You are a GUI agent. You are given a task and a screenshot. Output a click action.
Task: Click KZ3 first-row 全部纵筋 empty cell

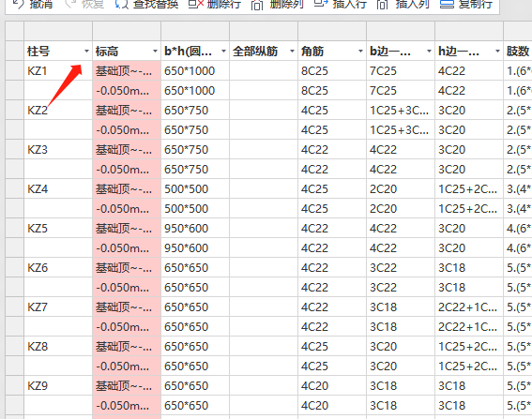[x=264, y=149]
